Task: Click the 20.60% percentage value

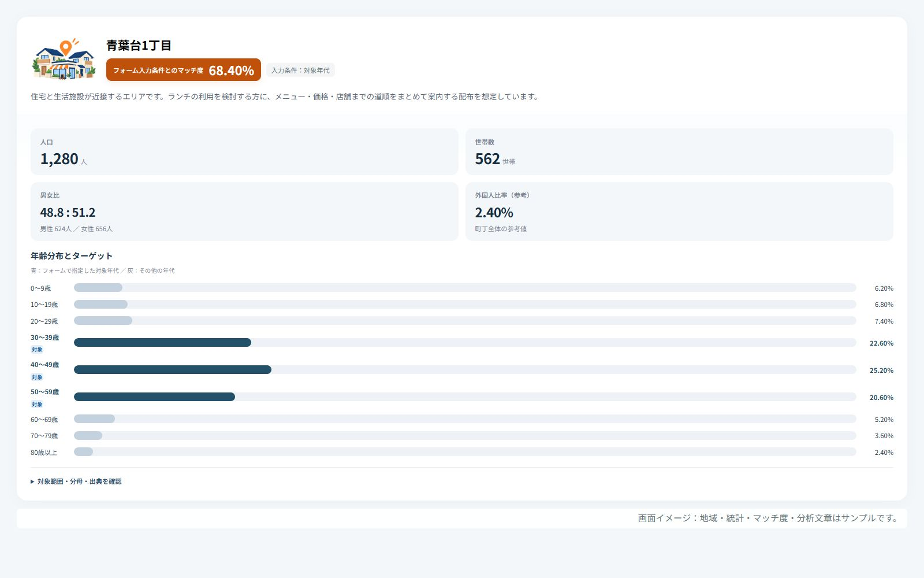Action: coord(881,398)
